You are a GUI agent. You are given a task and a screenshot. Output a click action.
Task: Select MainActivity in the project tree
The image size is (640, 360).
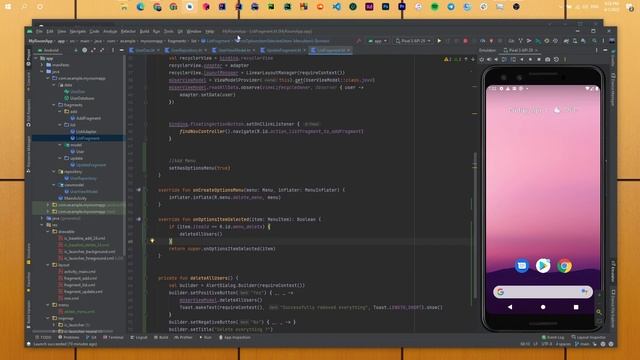coord(72,198)
